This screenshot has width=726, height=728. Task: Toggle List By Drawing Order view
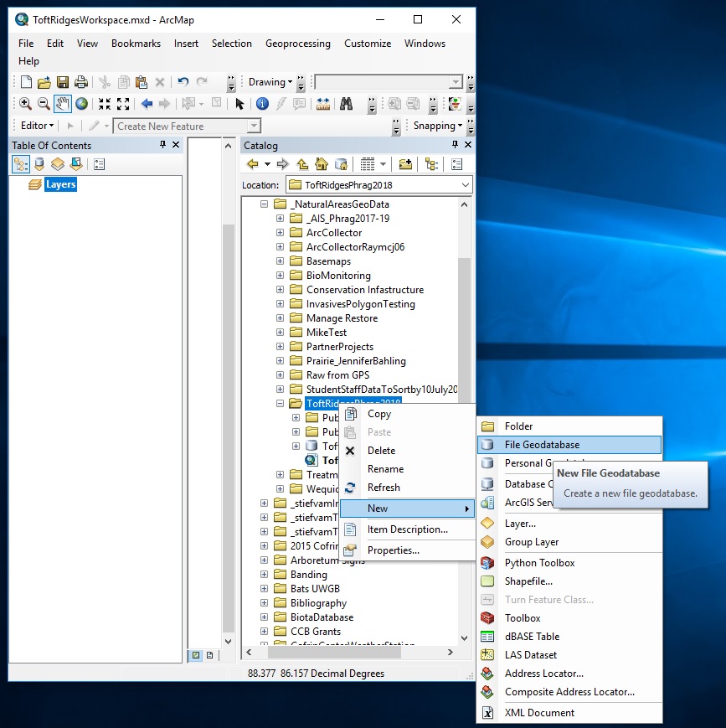pyautogui.click(x=21, y=165)
